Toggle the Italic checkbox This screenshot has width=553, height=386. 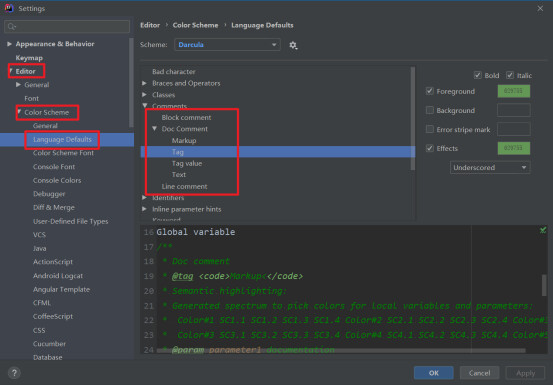click(x=510, y=75)
